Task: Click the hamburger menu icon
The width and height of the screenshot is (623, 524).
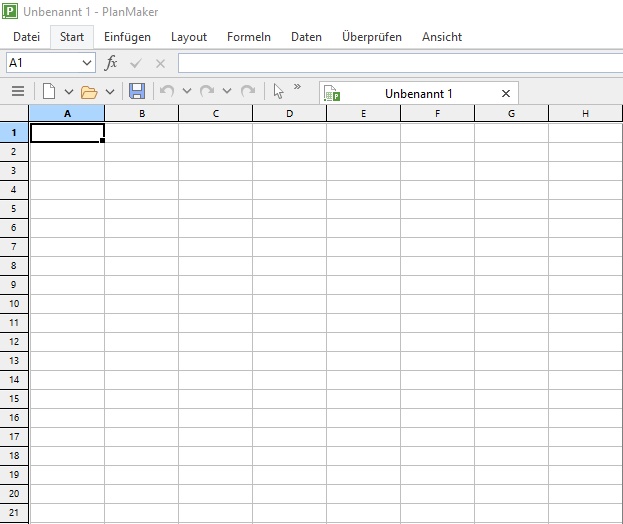Action: click(17, 92)
